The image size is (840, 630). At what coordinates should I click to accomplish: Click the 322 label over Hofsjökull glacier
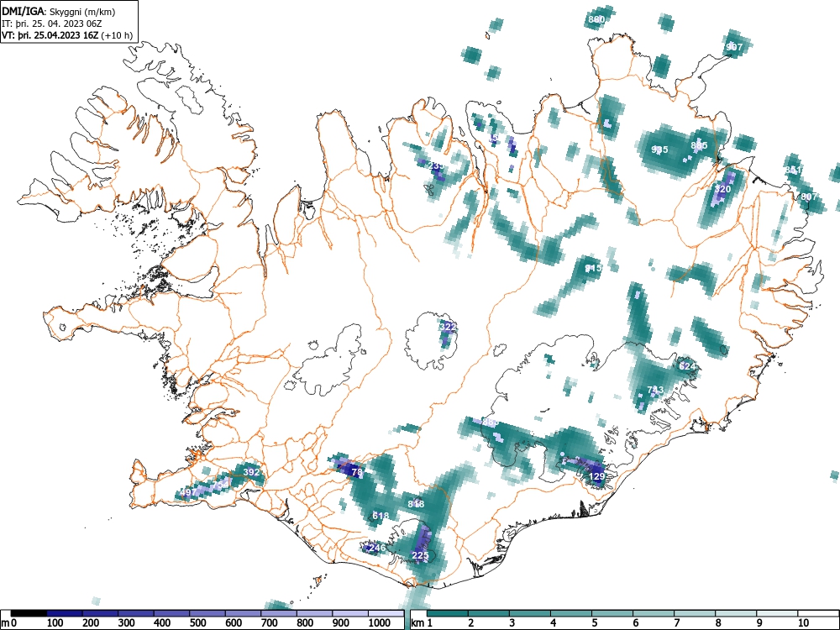tap(448, 326)
